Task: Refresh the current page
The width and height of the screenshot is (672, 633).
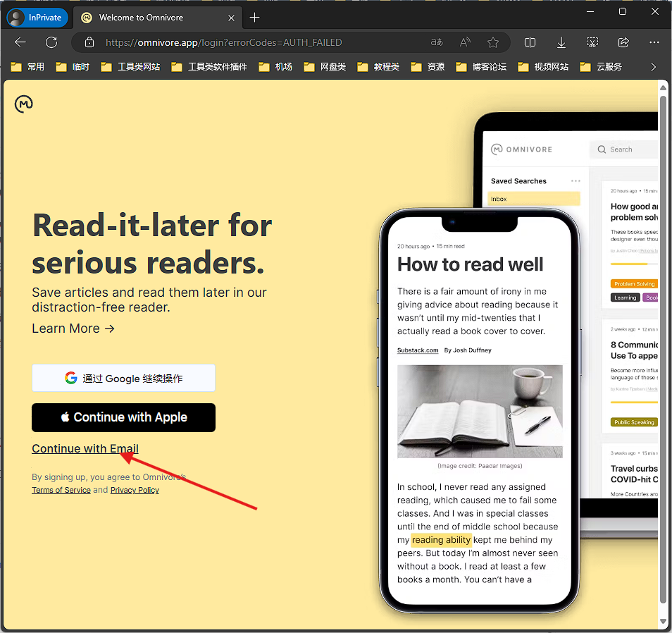Action: tap(51, 42)
